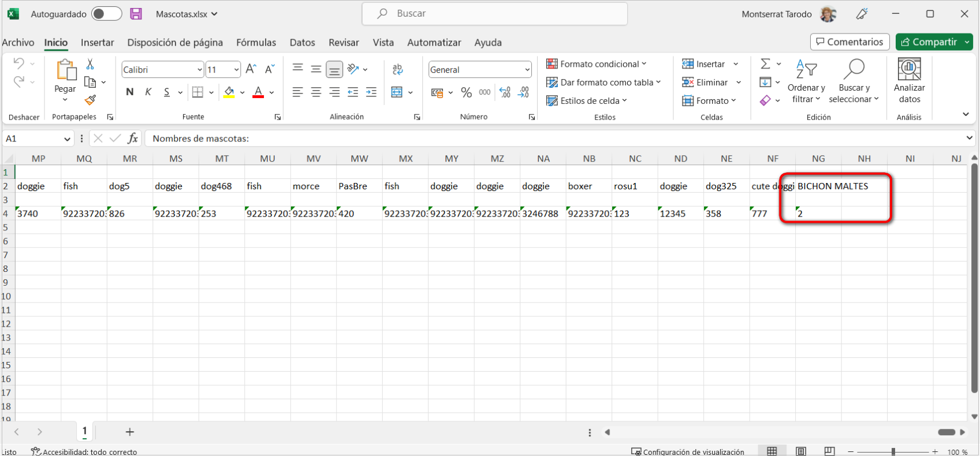The image size is (980, 456).
Task: Open the Comentarios pane
Action: (849, 42)
